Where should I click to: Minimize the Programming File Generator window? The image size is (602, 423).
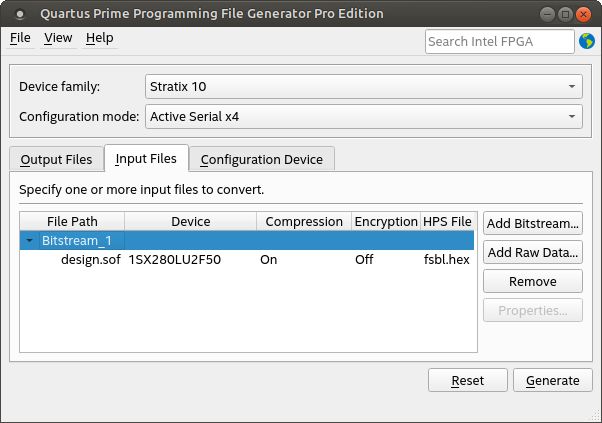click(545, 14)
